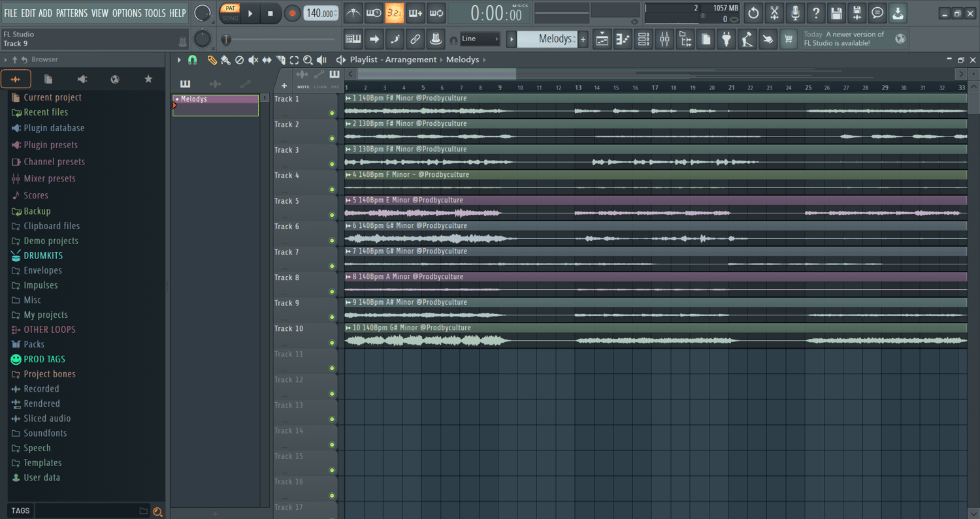The width and height of the screenshot is (980, 519).
Task: Mute Track 5 with its green LED
Action: point(332,215)
